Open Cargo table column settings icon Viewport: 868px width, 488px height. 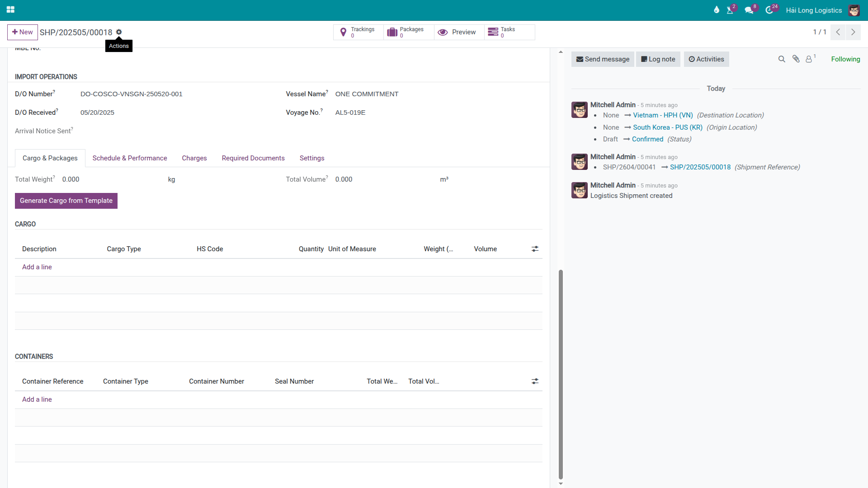tap(535, 249)
